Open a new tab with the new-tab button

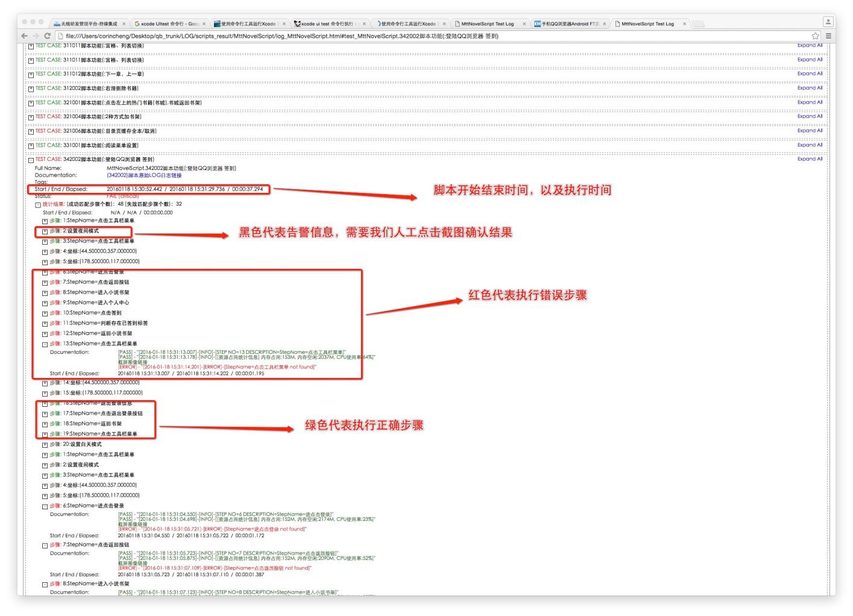[x=698, y=24]
